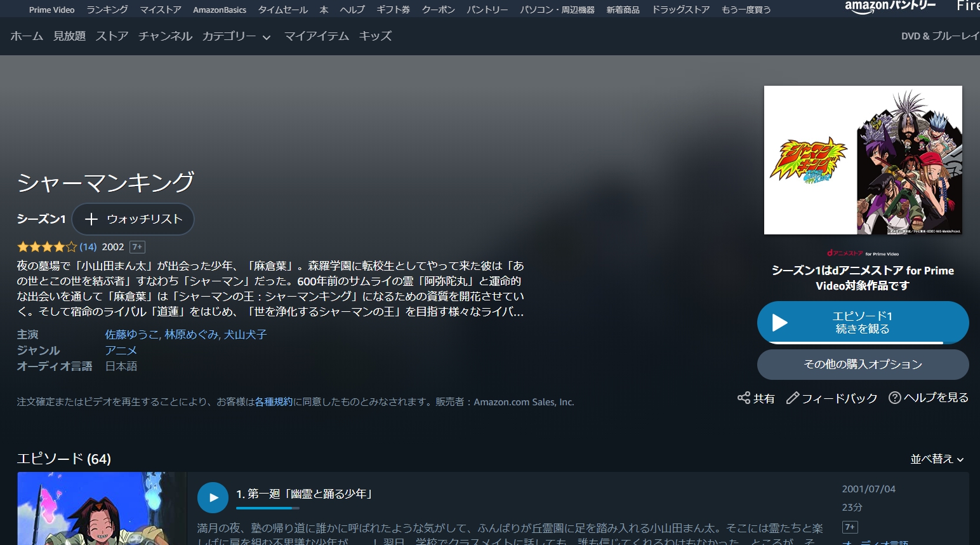Open the チャンネル tab
The height and width of the screenshot is (545, 980).
click(165, 36)
